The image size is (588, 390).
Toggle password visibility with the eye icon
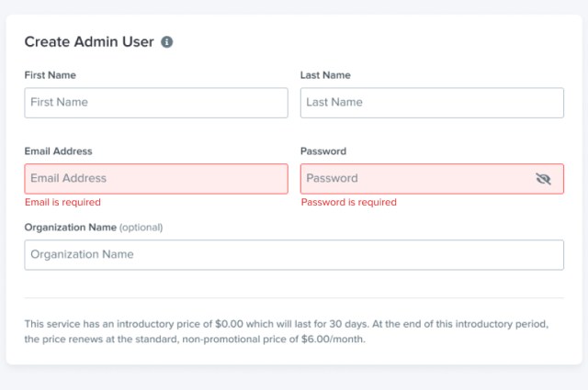tap(543, 179)
